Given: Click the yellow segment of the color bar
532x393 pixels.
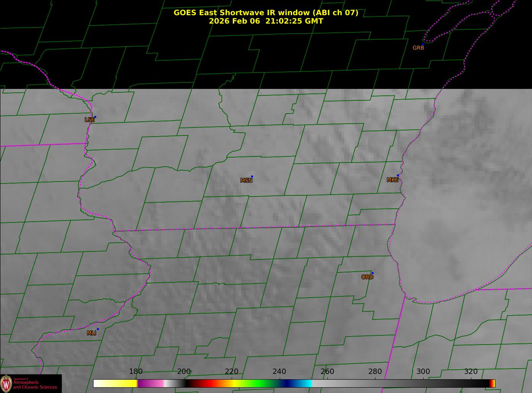Looking at the screenshot, I should 115,383.
